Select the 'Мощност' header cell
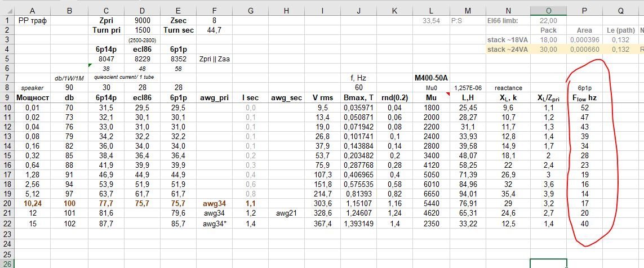 [32, 97]
